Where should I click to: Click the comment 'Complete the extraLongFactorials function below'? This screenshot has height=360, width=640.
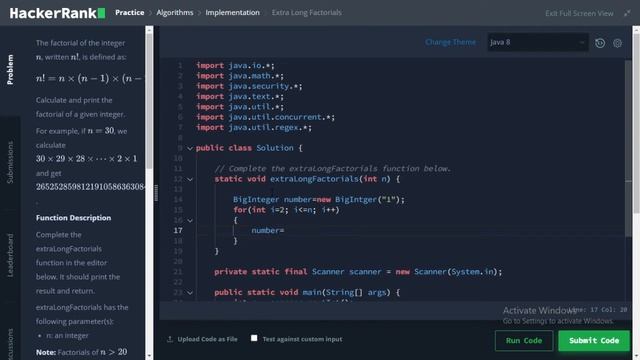[x=333, y=169]
